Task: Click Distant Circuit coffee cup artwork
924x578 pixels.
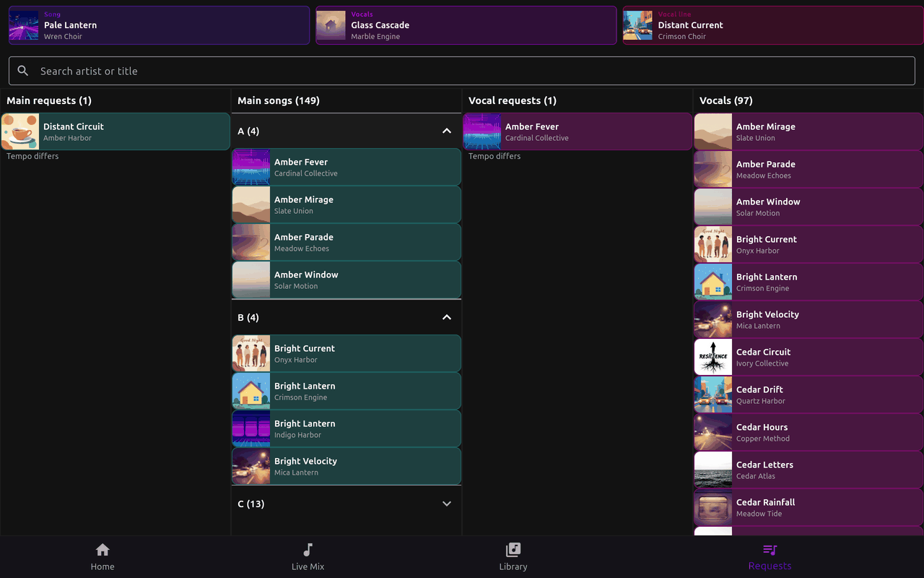Action: 20,131
